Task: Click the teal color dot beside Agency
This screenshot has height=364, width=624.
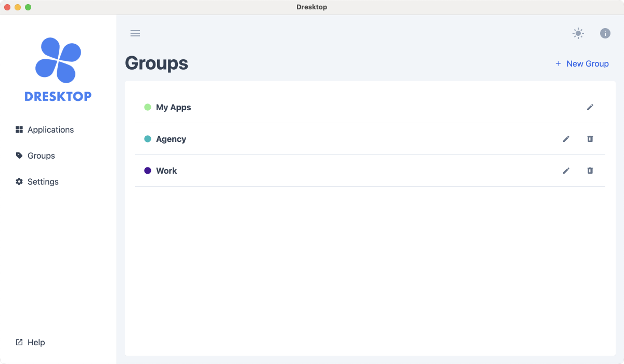Action: coord(148,139)
